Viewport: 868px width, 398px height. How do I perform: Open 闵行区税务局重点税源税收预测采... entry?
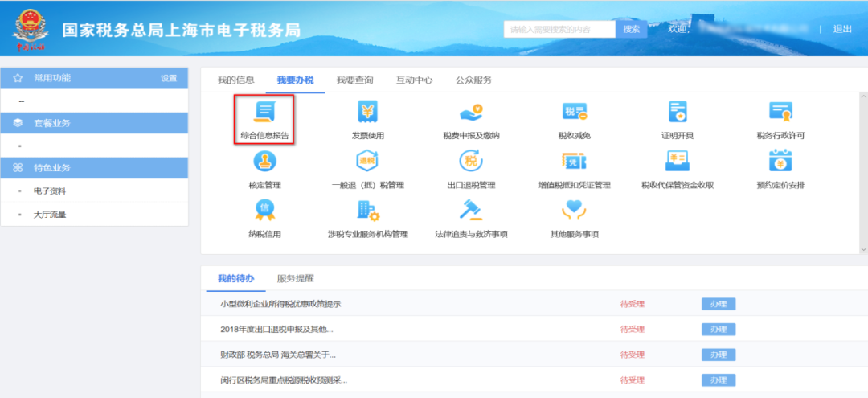click(284, 380)
